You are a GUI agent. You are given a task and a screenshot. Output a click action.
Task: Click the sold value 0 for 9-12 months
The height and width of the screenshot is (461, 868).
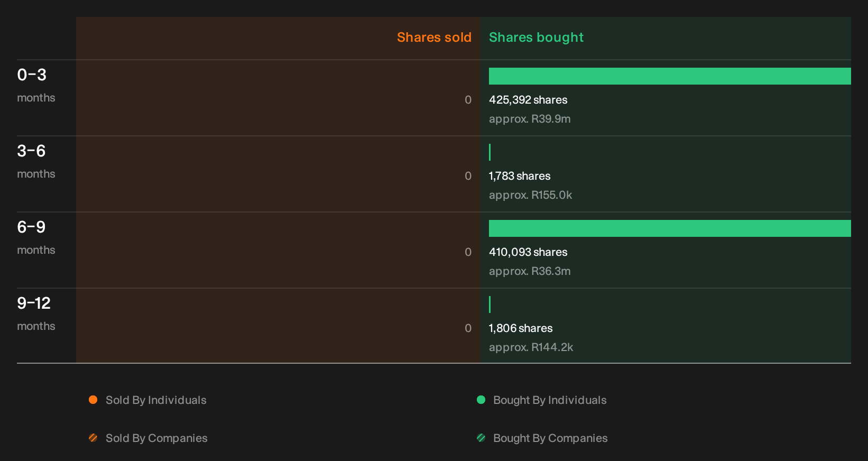click(468, 328)
